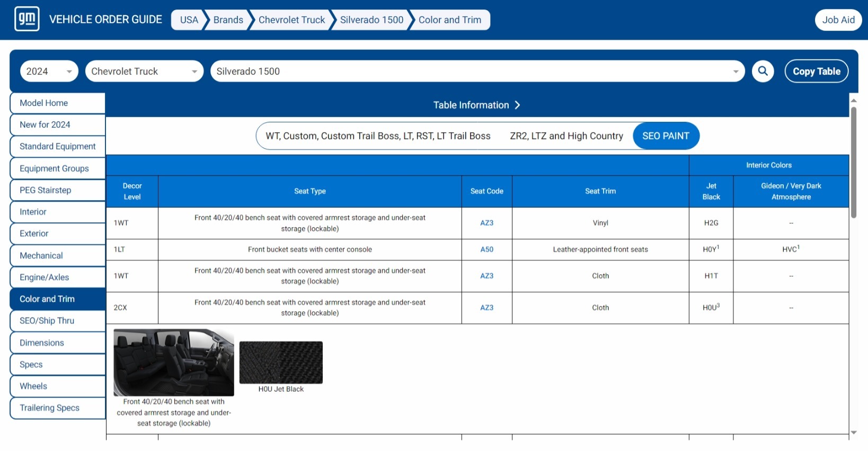
Task: Click AZ3 seat code in H1T cloth row
Action: (x=486, y=276)
